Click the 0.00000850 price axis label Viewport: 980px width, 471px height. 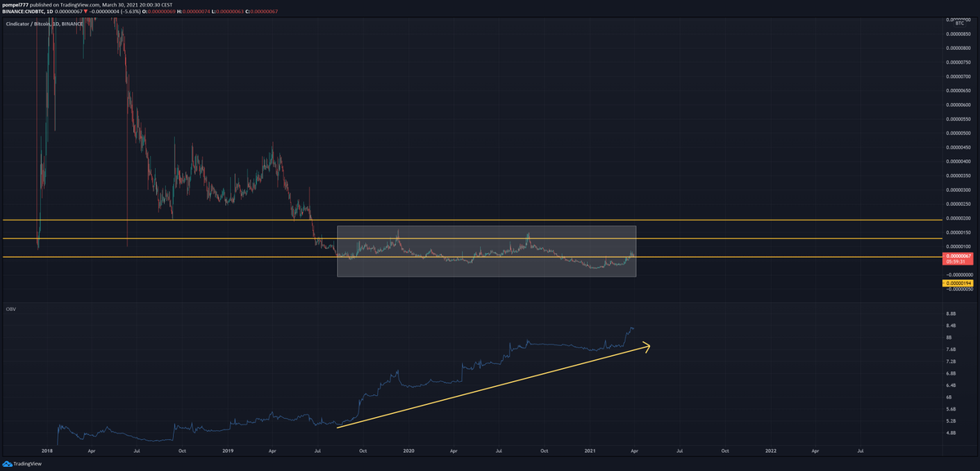coord(960,34)
